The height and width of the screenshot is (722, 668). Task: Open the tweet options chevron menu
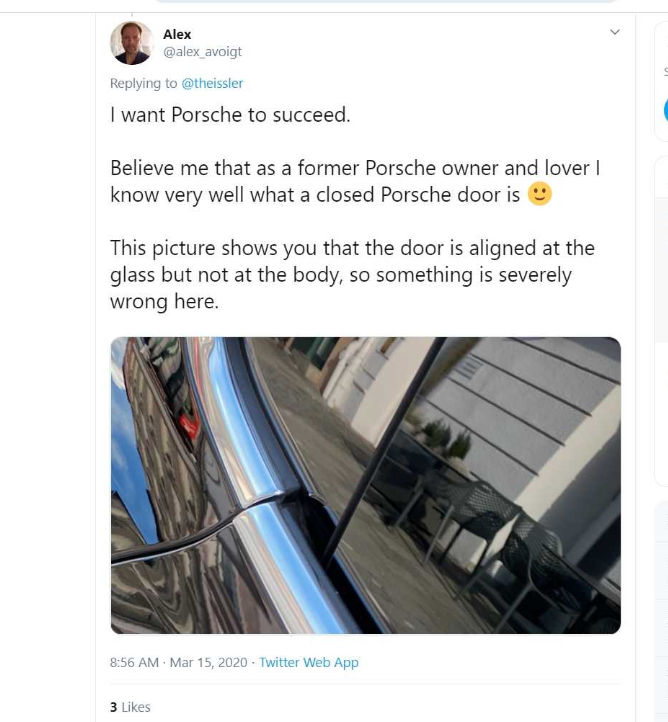tap(615, 33)
